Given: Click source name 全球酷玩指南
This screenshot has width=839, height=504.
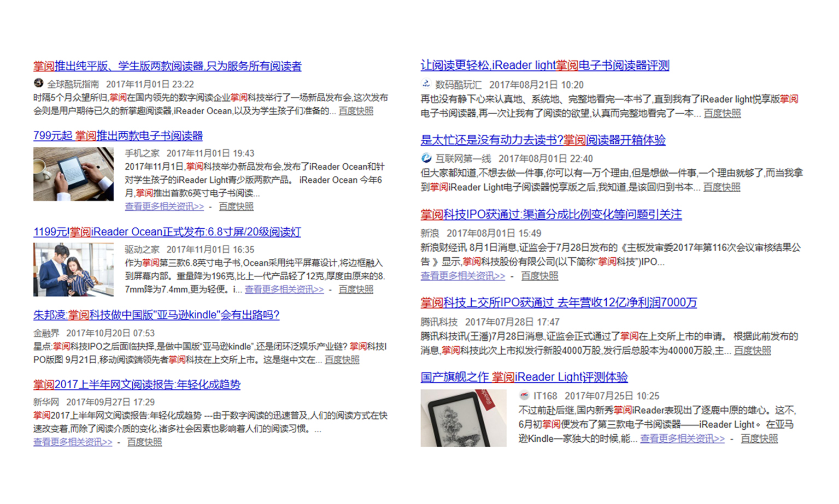Looking at the screenshot, I should (x=73, y=84).
